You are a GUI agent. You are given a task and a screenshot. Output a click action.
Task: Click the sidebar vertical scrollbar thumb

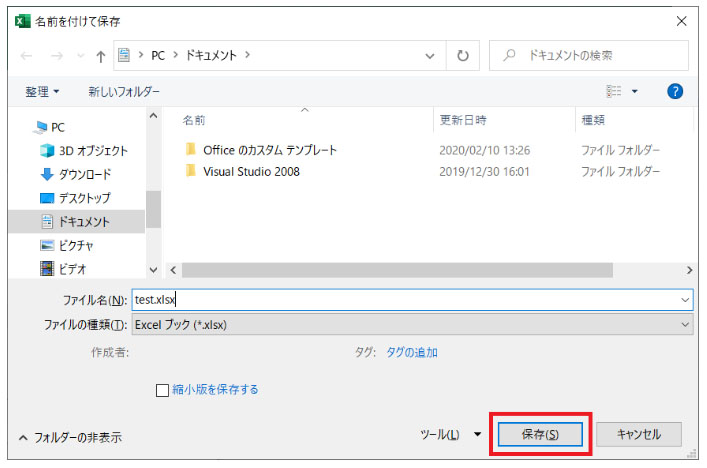pos(153,210)
